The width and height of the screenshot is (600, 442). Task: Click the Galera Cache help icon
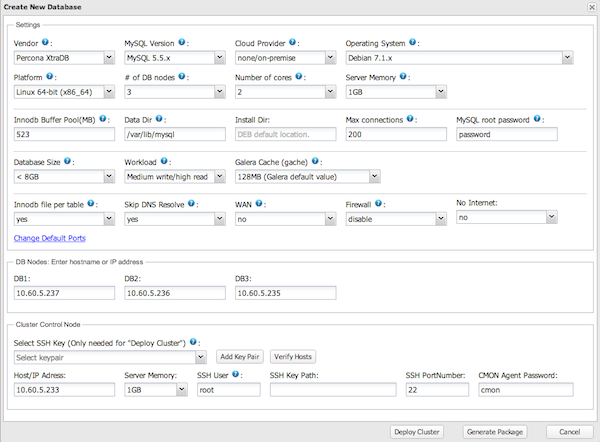[318, 161]
